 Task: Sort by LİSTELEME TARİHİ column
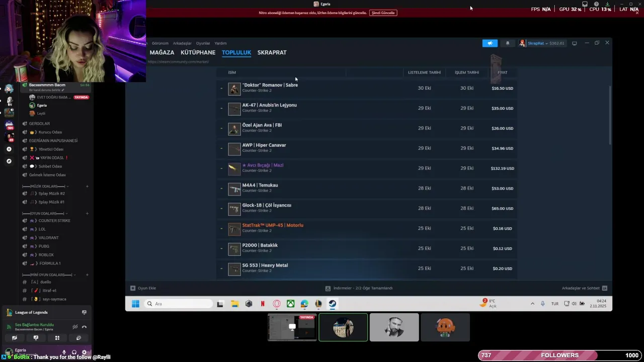[424, 72]
